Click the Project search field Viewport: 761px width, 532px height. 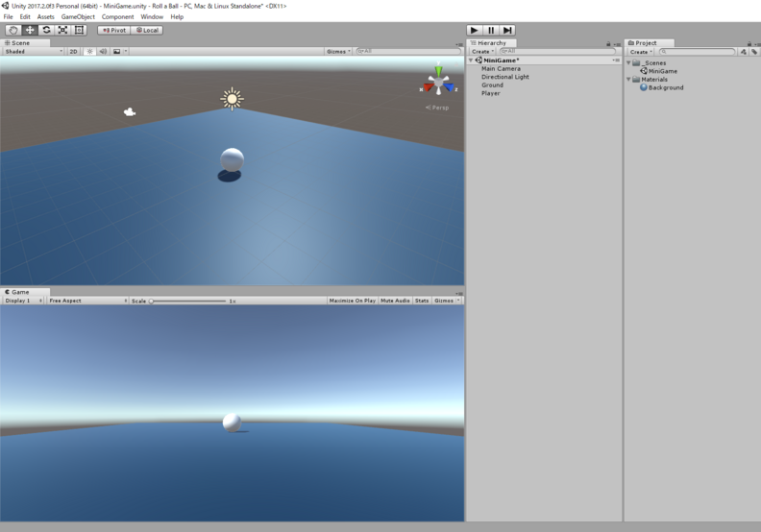(697, 52)
